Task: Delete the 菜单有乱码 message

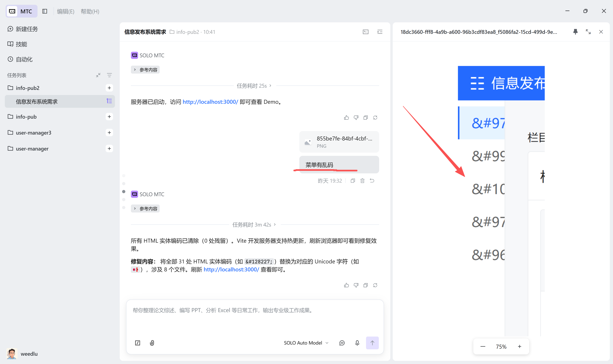Action: (x=362, y=181)
